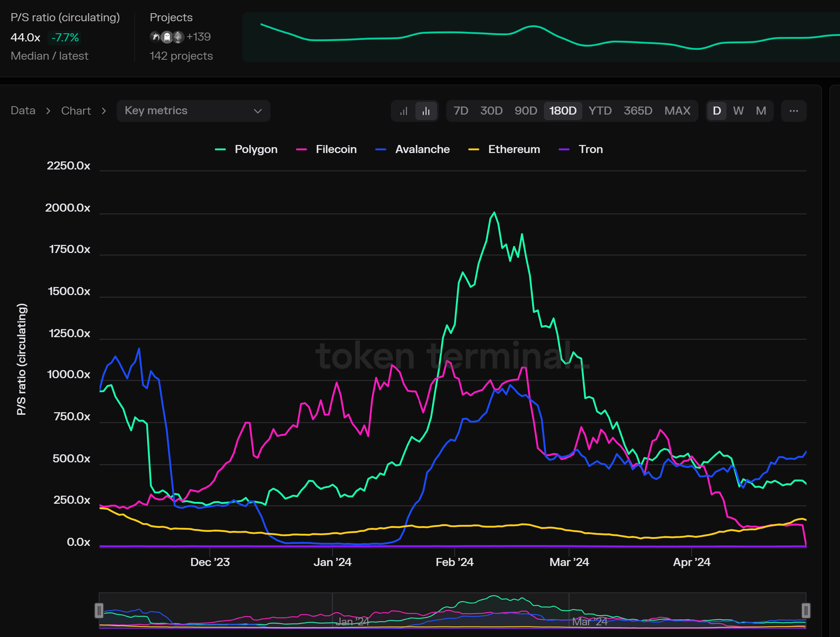Viewport: 840px width, 637px height.
Task: Click the chevron after Chart breadcrumb
Action: click(x=104, y=111)
